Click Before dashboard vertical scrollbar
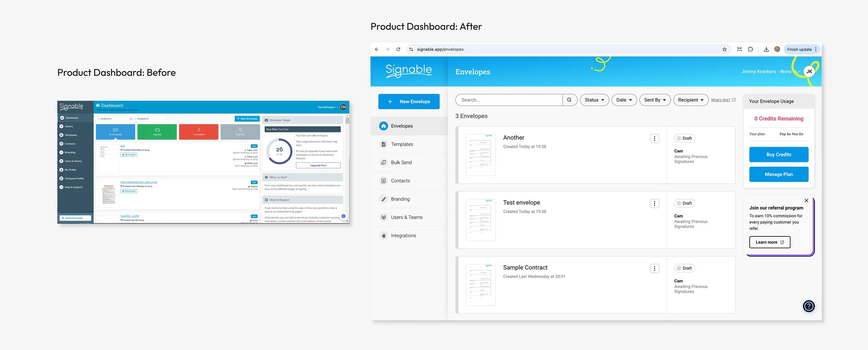Screen dimensions: 868x350 pos(347,121)
